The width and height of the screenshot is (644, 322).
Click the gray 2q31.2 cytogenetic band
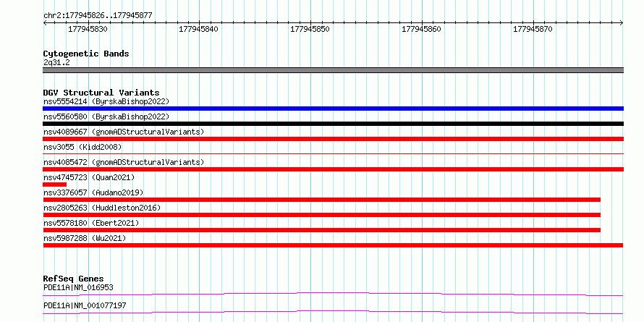pyautogui.click(x=333, y=70)
